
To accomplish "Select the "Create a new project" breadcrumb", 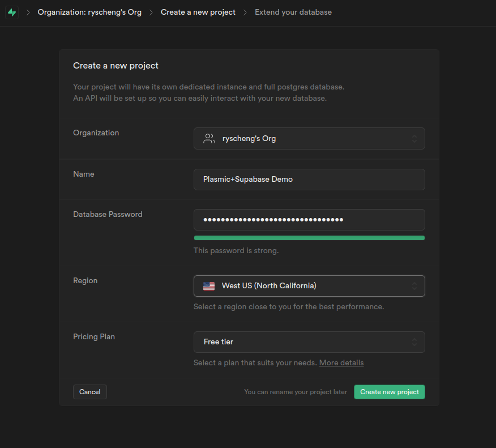I will [198, 12].
